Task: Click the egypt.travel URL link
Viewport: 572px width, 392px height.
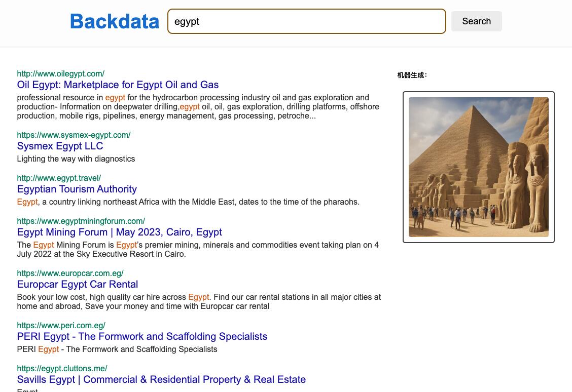Action: pos(59,178)
